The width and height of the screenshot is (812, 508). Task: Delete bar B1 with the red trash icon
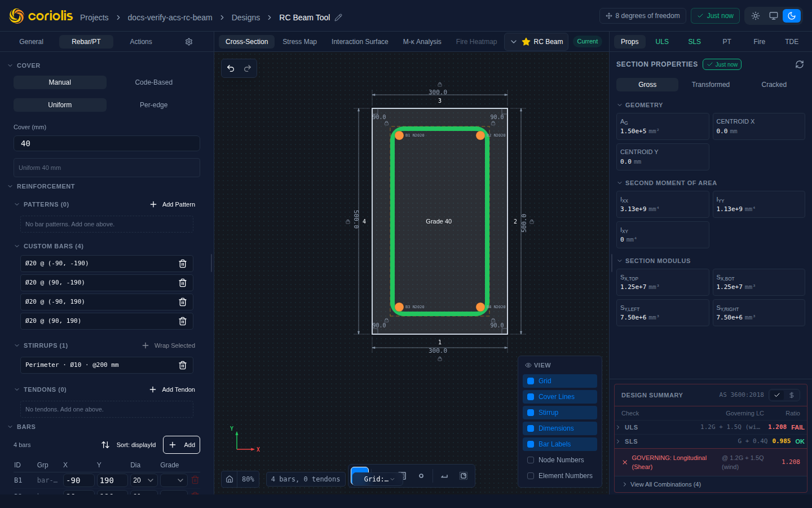[x=195, y=480]
